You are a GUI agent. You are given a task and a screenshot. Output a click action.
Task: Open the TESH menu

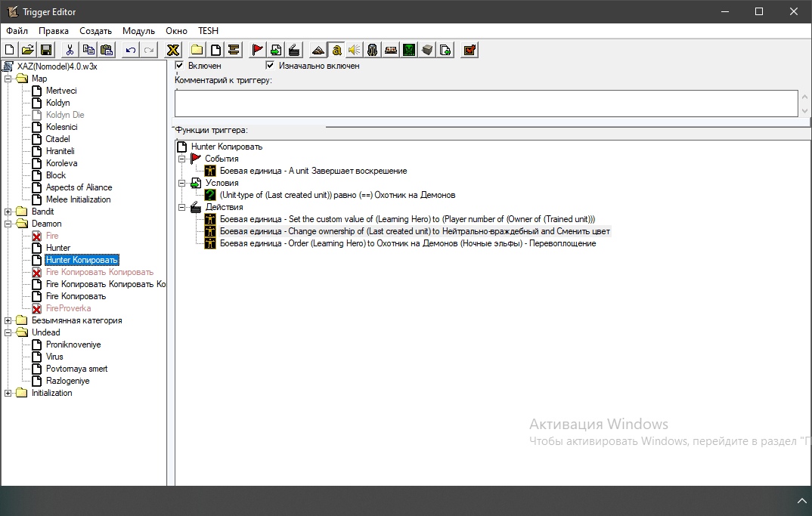point(208,30)
